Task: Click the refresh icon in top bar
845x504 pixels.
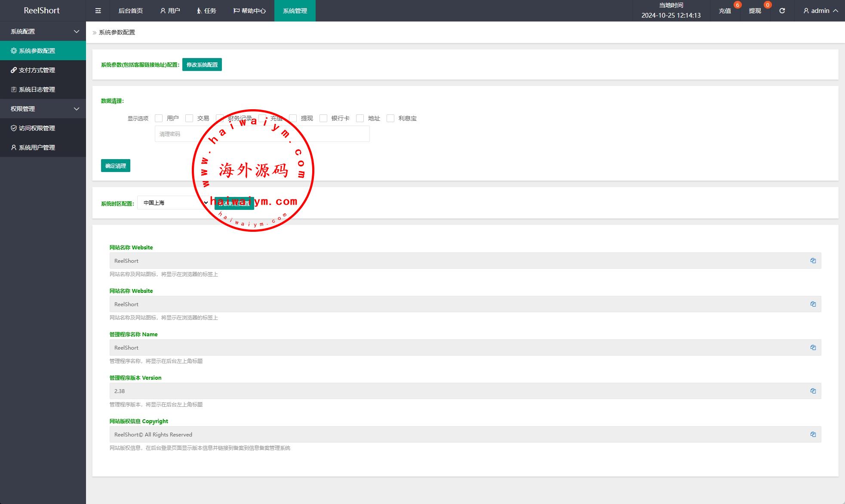Action: 782,11
